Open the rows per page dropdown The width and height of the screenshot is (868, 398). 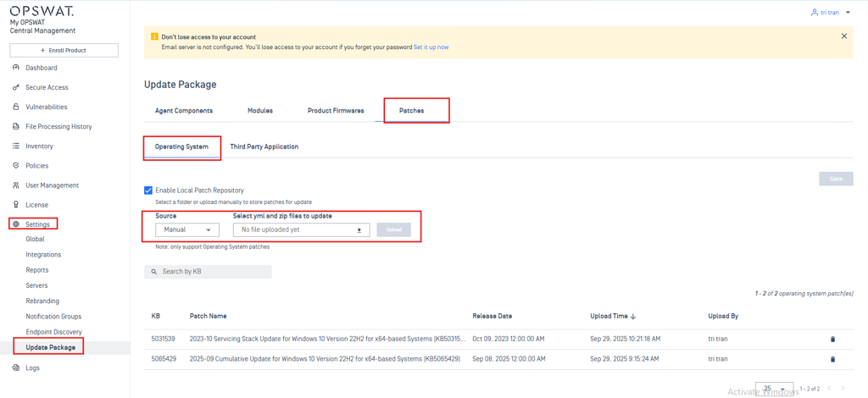(775, 389)
